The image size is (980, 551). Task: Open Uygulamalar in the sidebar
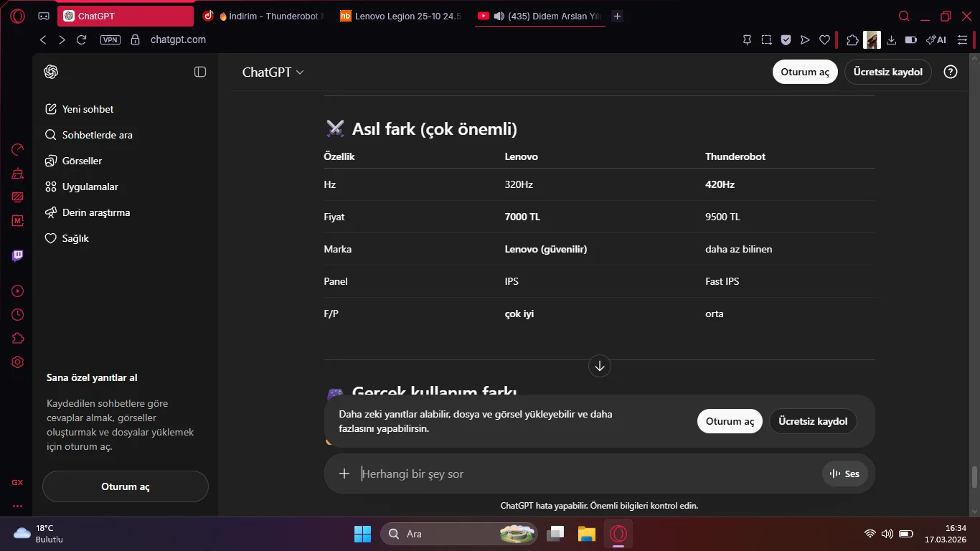pyautogui.click(x=126, y=187)
